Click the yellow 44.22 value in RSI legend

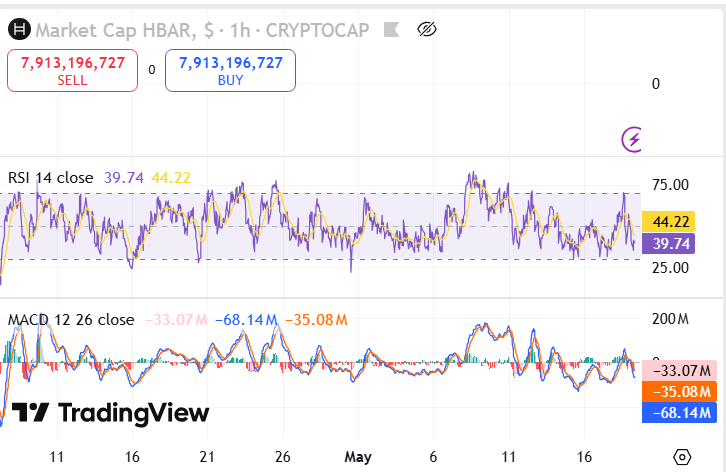[x=171, y=178]
